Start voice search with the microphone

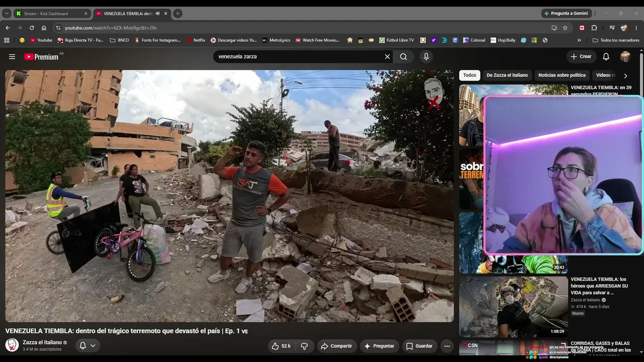(426, 57)
